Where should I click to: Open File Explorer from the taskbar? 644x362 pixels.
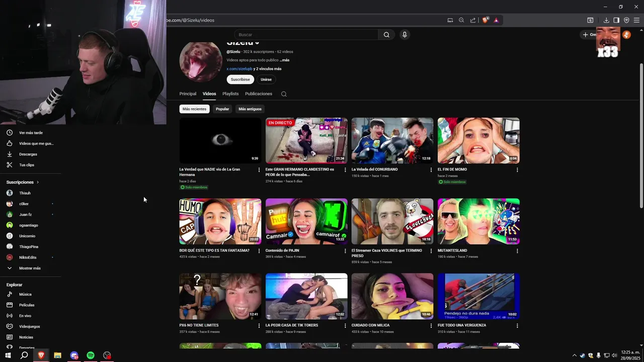pos(57,355)
